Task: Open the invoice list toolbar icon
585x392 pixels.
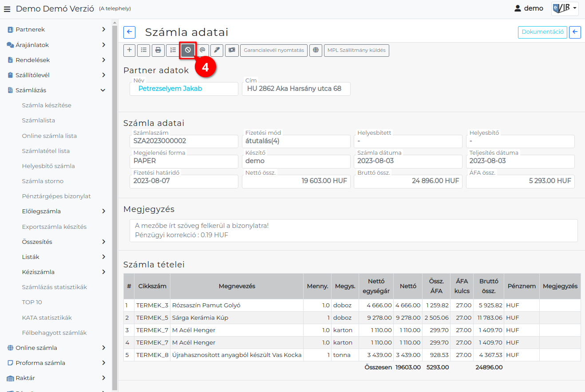Action: pos(143,50)
